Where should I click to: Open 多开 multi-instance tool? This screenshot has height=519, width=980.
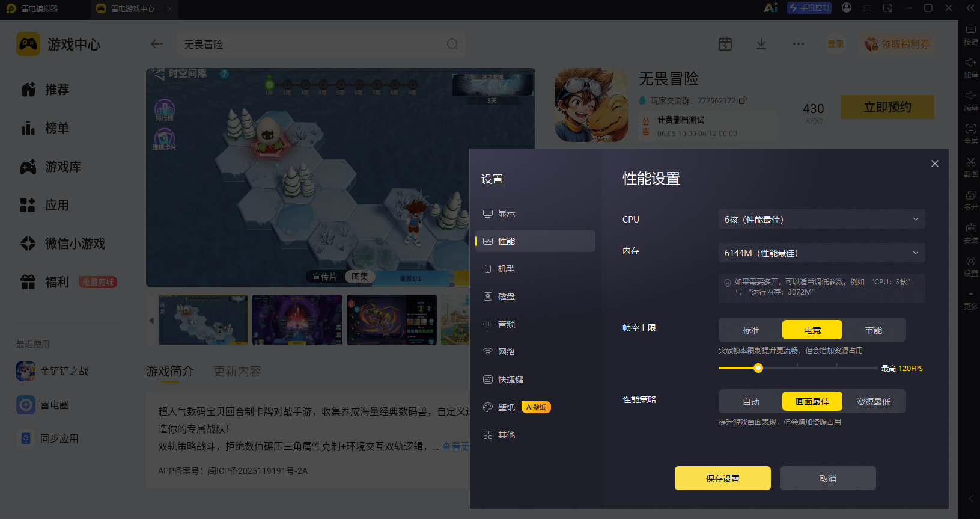pyautogui.click(x=971, y=201)
